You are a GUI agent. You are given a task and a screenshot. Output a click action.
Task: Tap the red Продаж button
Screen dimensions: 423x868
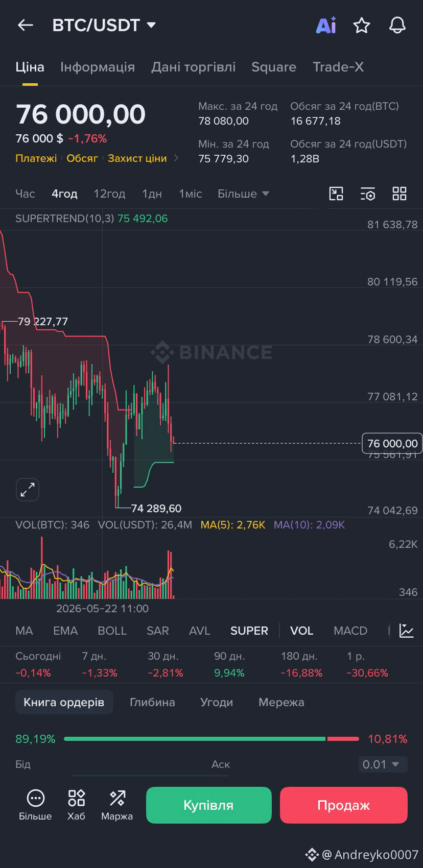343,805
